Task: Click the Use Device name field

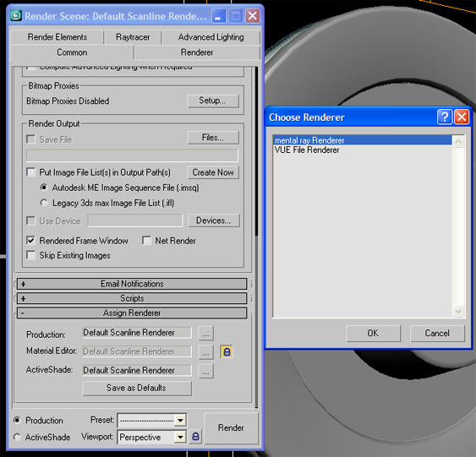Action: coord(135,220)
